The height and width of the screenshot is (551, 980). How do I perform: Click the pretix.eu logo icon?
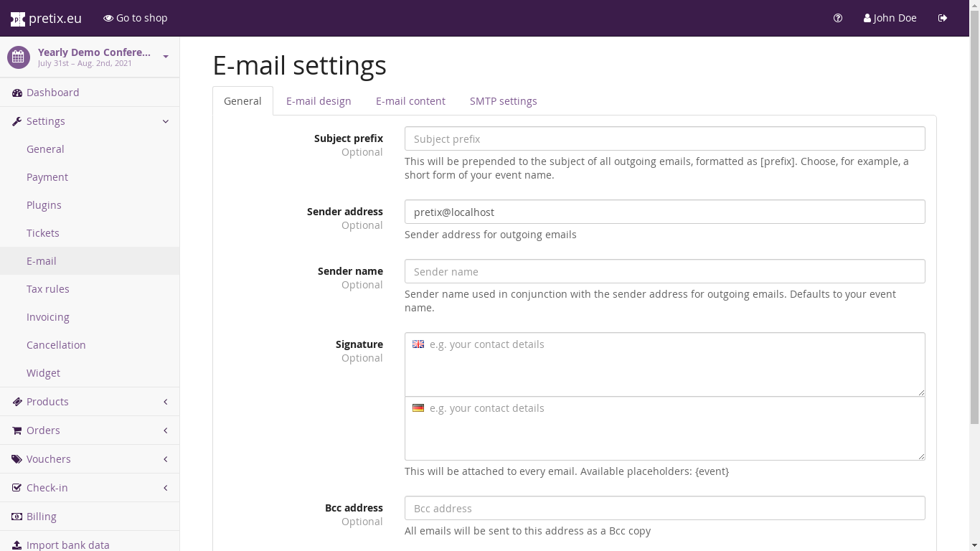click(17, 19)
